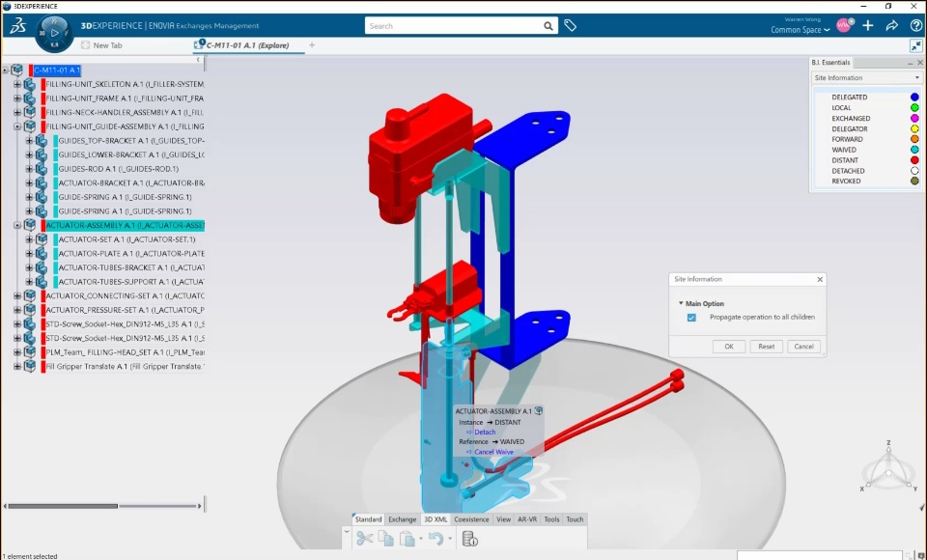Viewport: 927px width, 560px height.
Task: Switch to the Exchange tab
Action: [402, 519]
